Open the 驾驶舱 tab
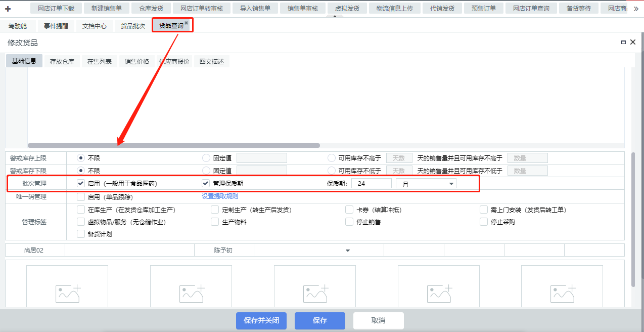Screen dimensions: 644x332 pyautogui.click(x=18, y=26)
